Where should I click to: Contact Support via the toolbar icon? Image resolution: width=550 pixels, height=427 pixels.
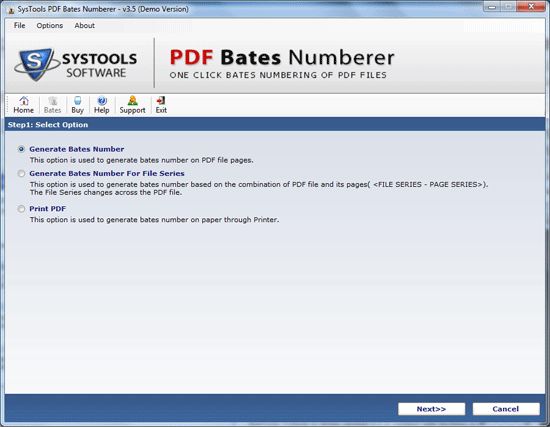click(133, 105)
